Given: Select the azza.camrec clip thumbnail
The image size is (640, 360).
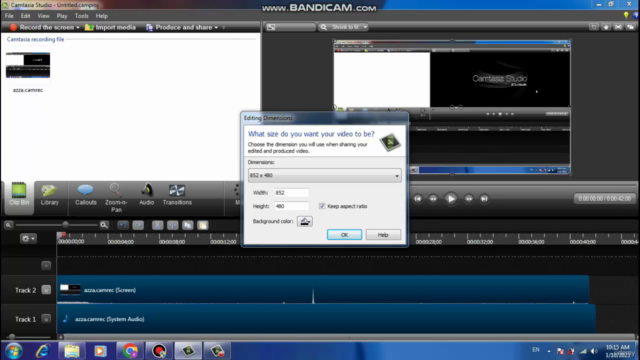Looking at the screenshot, I should [x=28, y=65].
